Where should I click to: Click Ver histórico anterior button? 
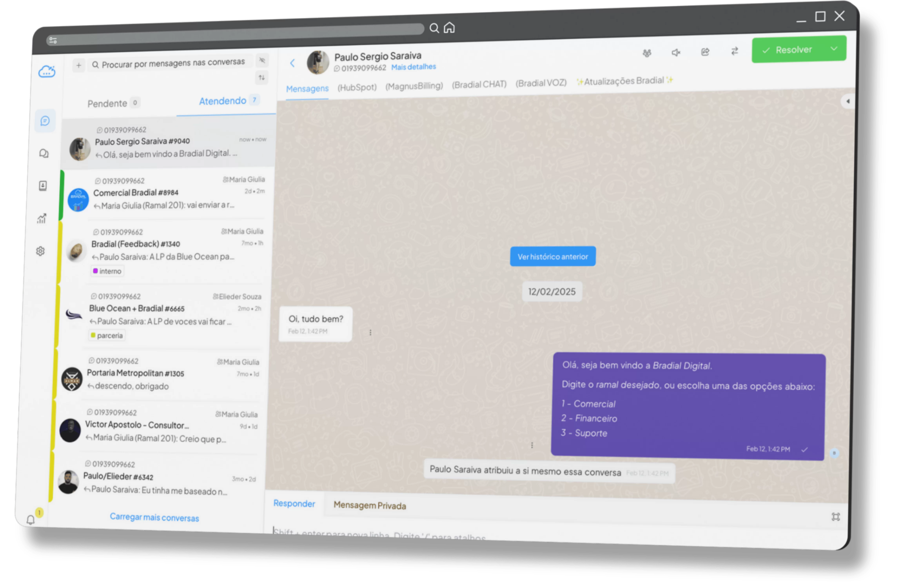click(552, 257)
